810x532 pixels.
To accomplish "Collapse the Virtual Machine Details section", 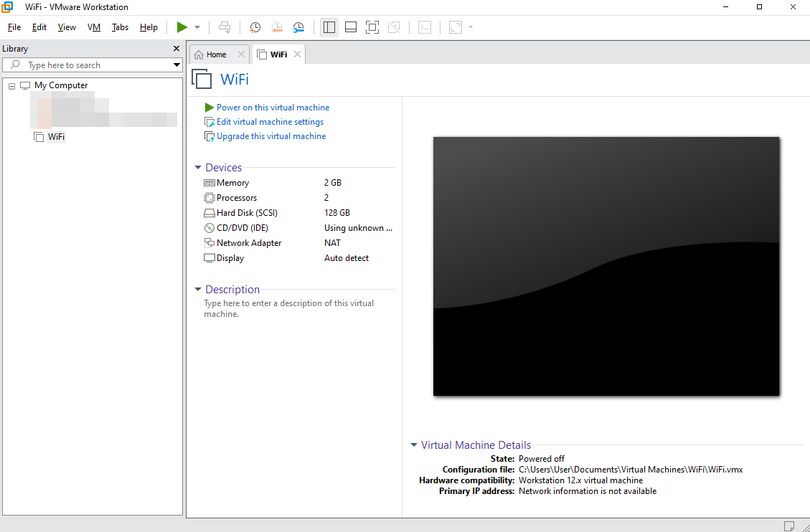I will click(414, 445).
